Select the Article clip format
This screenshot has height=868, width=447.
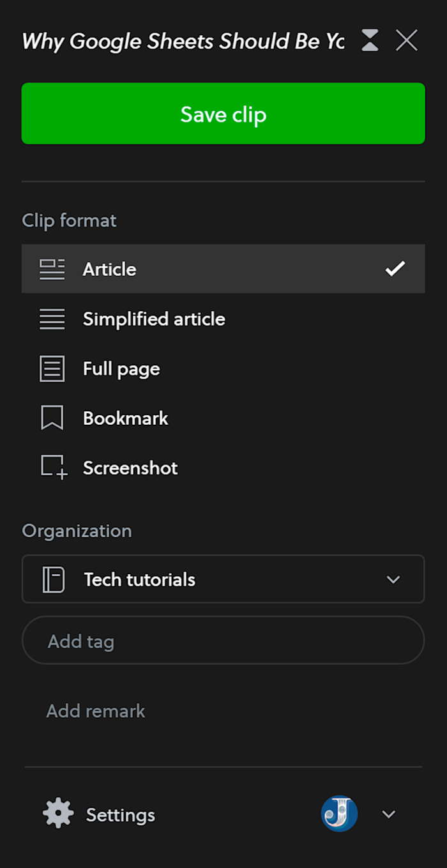[x=223, y=269]
